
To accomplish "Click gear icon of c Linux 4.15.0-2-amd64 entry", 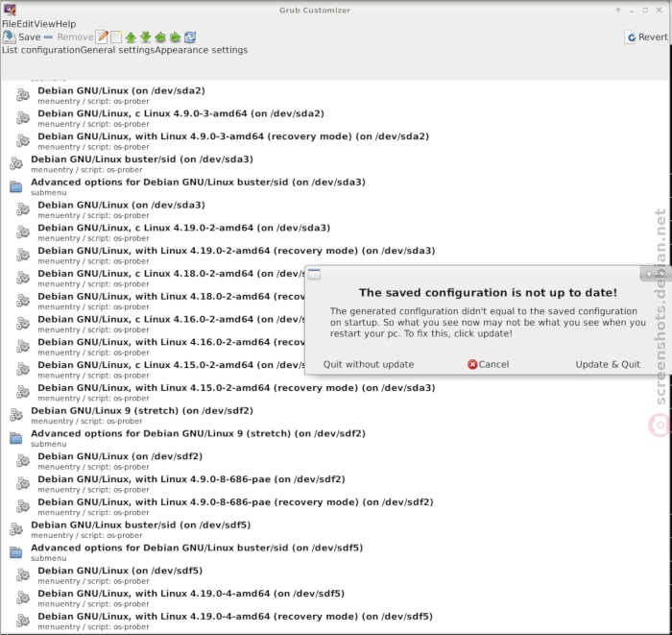I will click(x=23, y=369).
